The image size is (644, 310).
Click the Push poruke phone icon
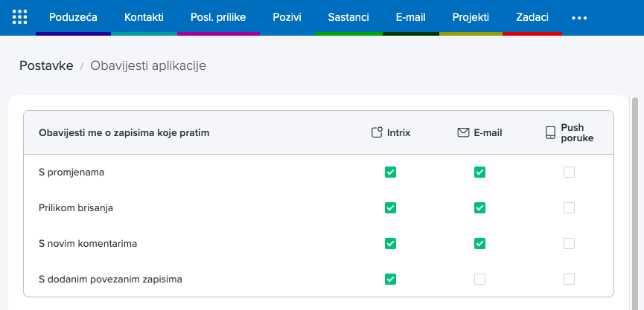tap(550, 132)
